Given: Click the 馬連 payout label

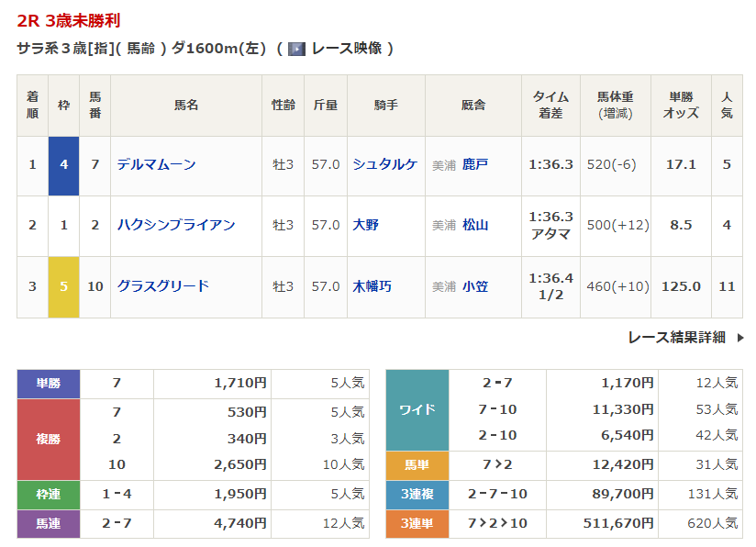Looking at the screenshot, I should (49, 523).
